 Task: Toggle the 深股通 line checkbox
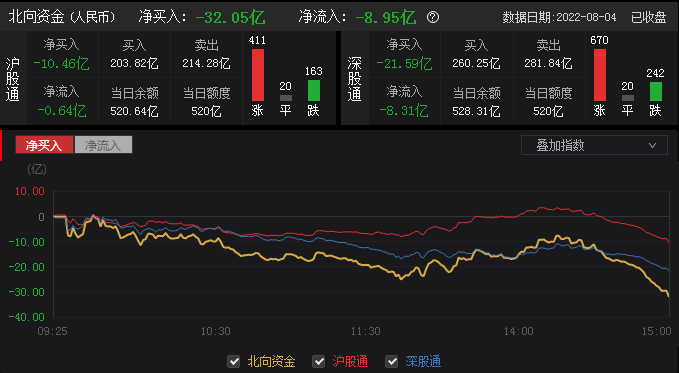(x=392, y=361)
